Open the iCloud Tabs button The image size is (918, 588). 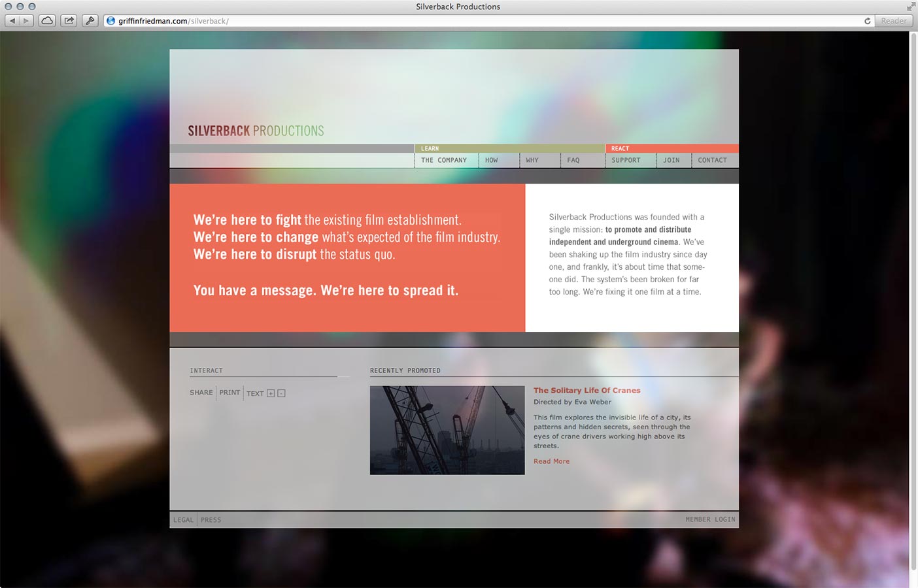[x=47, y=21]
